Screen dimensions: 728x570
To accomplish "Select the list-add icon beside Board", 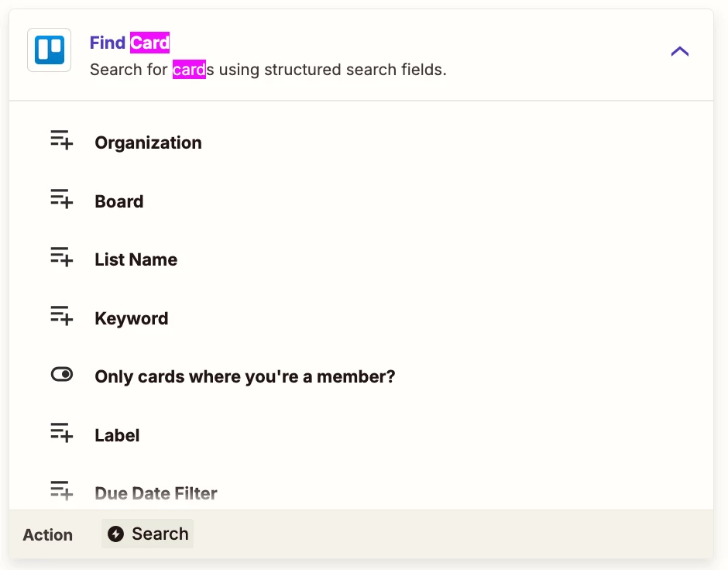I will 62,199.
